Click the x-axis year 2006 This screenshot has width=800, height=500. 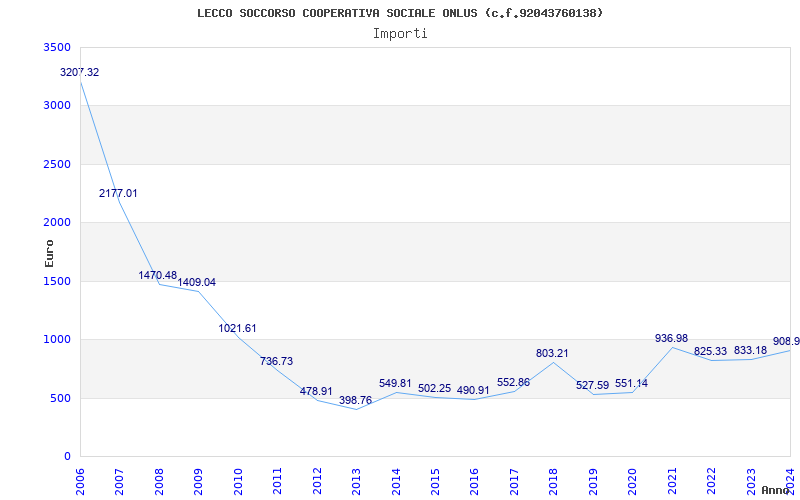[x=80, y=481]
